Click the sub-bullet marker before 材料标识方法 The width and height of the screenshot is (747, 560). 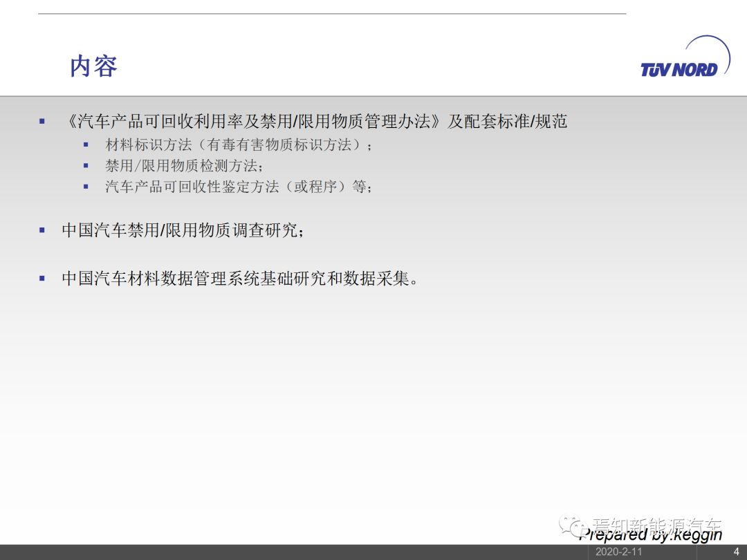(86, 144)
